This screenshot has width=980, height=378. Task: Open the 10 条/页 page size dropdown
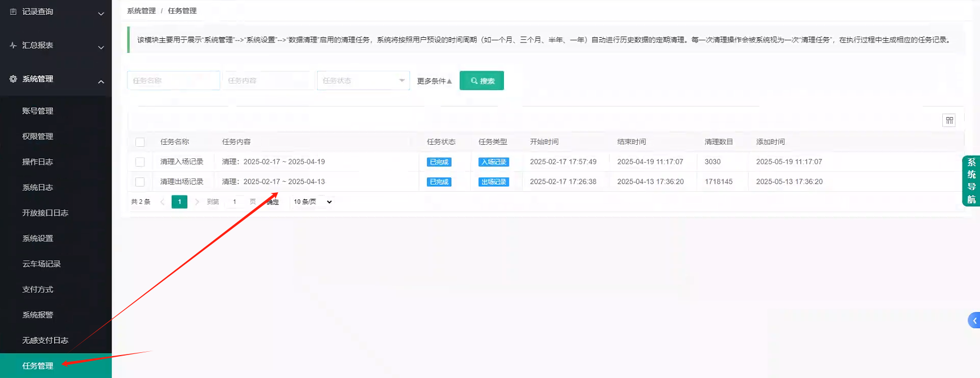tap(313, 202)
